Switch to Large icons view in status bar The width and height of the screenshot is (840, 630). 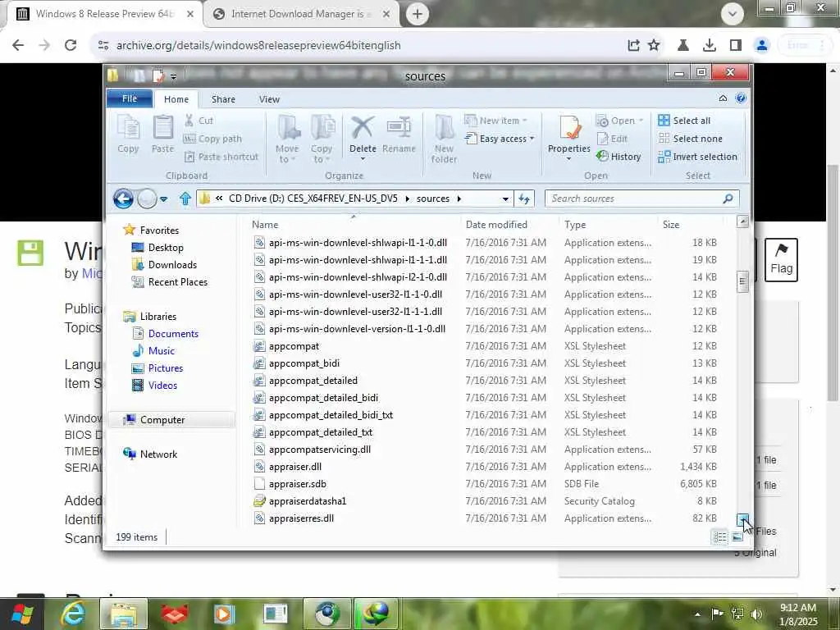[737, 536]
